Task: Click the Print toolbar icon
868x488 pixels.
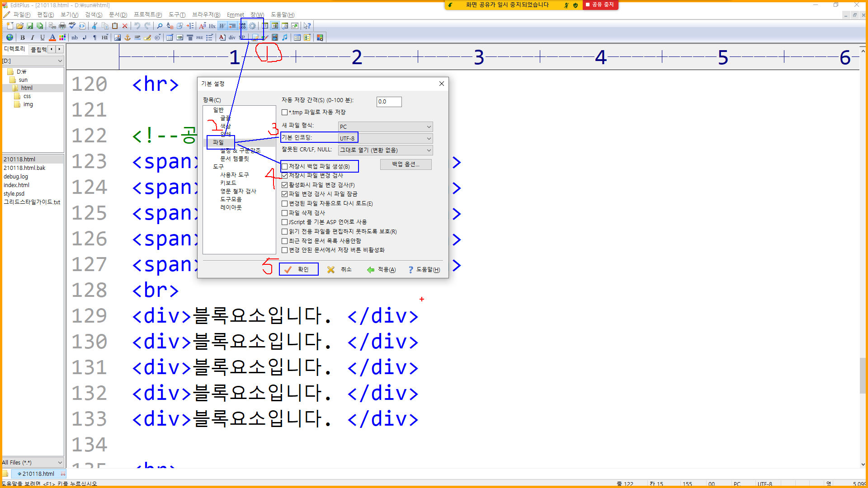Action: point(62,26)
